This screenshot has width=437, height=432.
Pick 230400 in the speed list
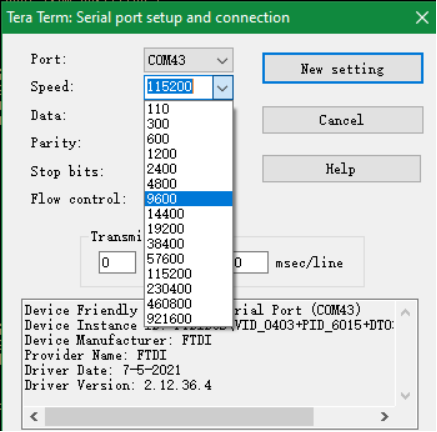pyautogui.click(x=188, y=289)
